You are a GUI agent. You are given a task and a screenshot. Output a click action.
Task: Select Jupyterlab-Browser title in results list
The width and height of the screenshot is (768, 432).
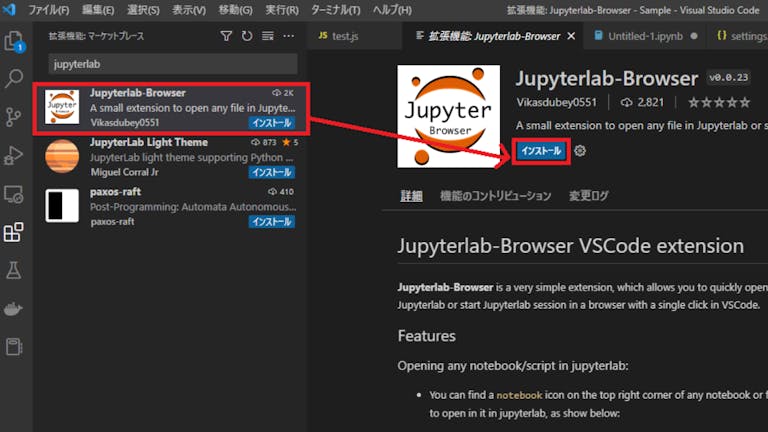pyautogui.click(x=138, y=93)
